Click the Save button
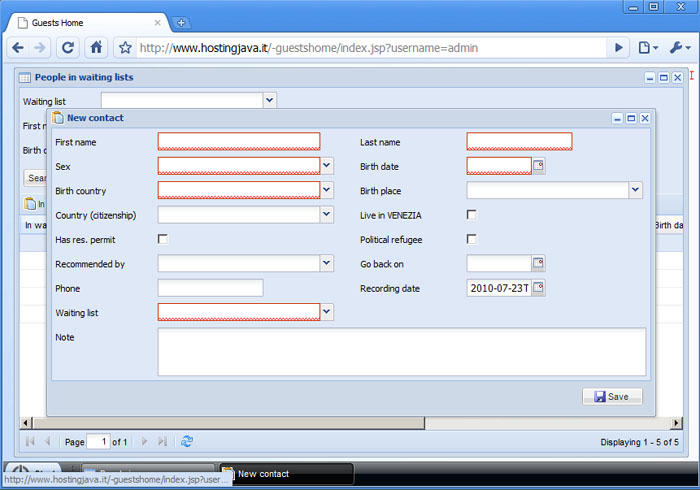The width and height of the screenshot is (700, 490). 612,397
